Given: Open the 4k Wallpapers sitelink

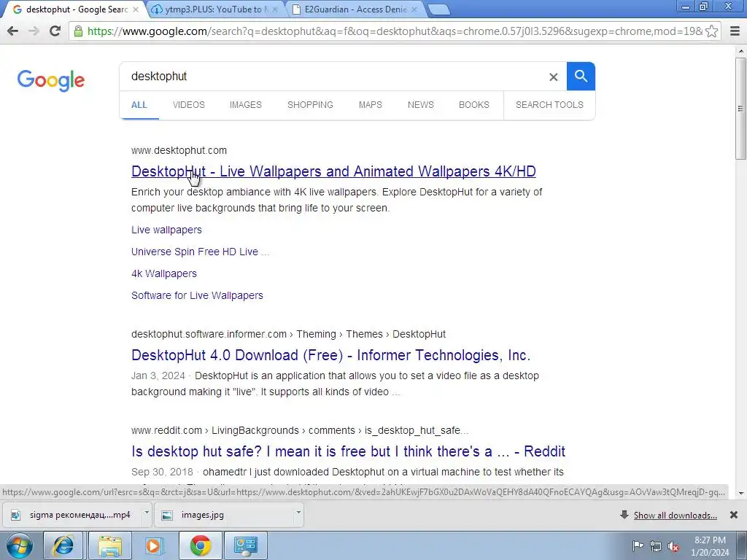Looking at the screenshot, I should (x=164, y=274).
